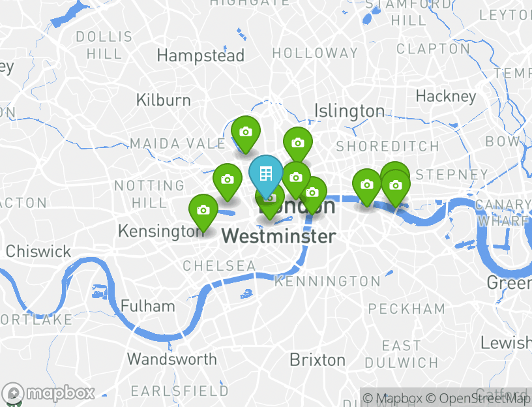The image size is (532, 407).
Task: Select the Brixton place label
Action: pos(318,360)
